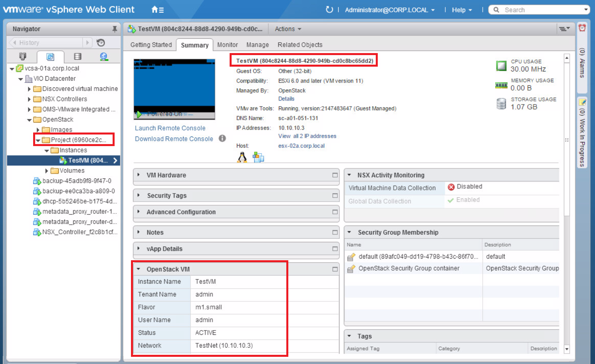Select the Summary tab
This screenshot has height=364, width=595.
[x=194, y=45]
